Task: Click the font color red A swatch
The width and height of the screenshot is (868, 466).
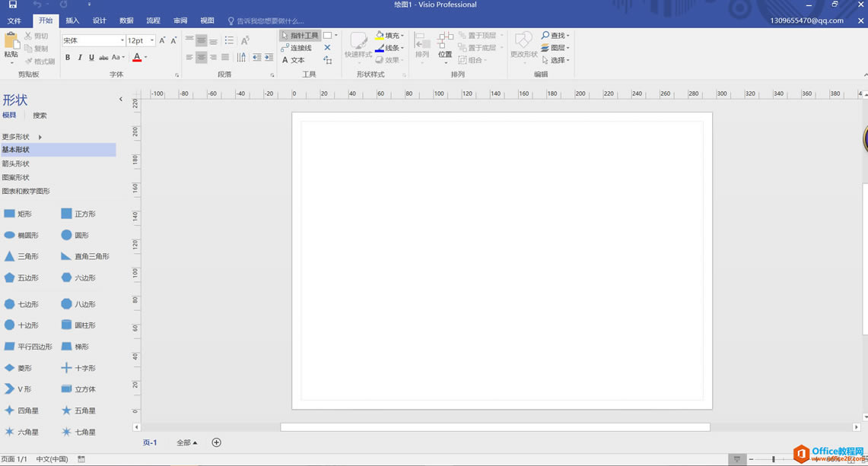Action: tap(137, 58)
